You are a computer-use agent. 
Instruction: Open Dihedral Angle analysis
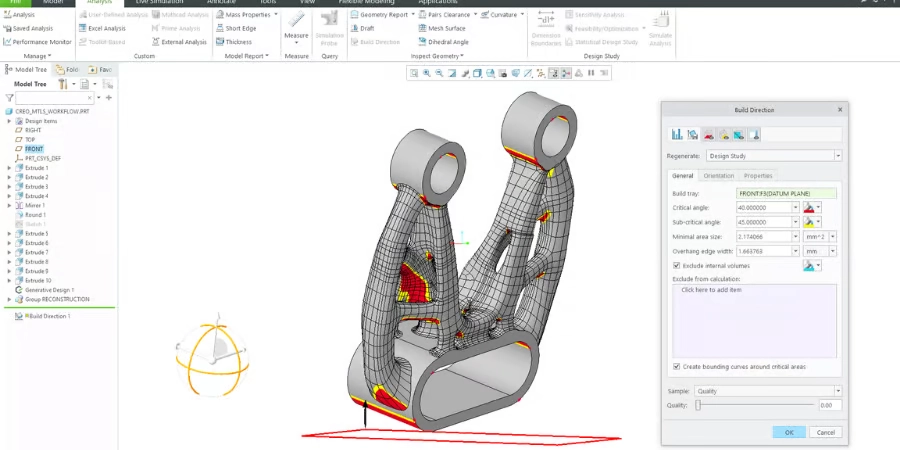coord(444,42)
